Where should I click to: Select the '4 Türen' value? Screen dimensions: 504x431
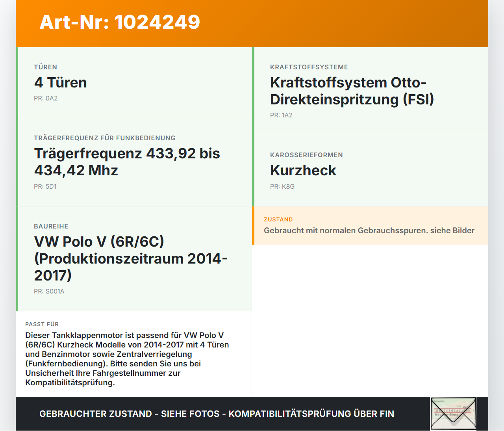point(61,82)
